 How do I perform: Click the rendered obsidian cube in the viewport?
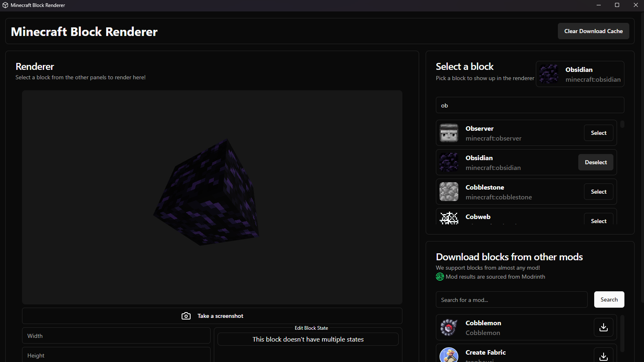pyautogui.click(x=206, y=192)
